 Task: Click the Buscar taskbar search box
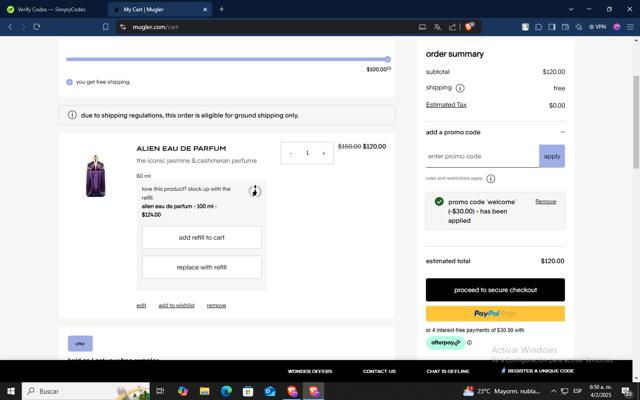86,391
